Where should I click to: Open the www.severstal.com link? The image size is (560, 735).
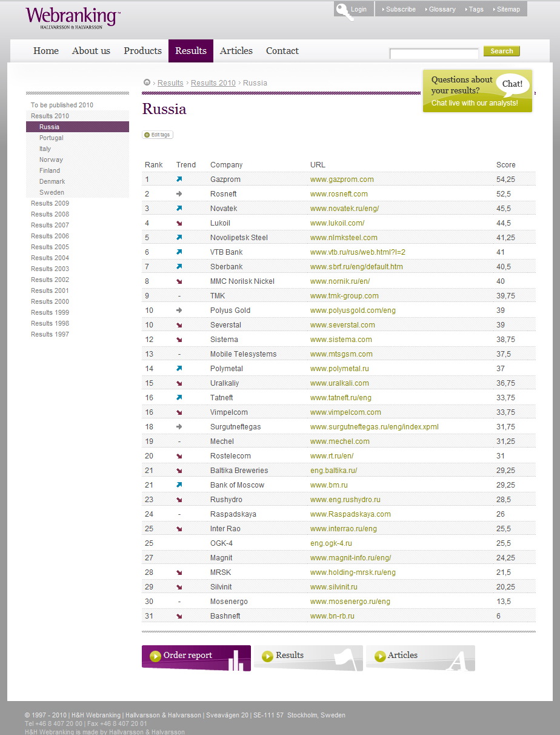coord(342,325)
